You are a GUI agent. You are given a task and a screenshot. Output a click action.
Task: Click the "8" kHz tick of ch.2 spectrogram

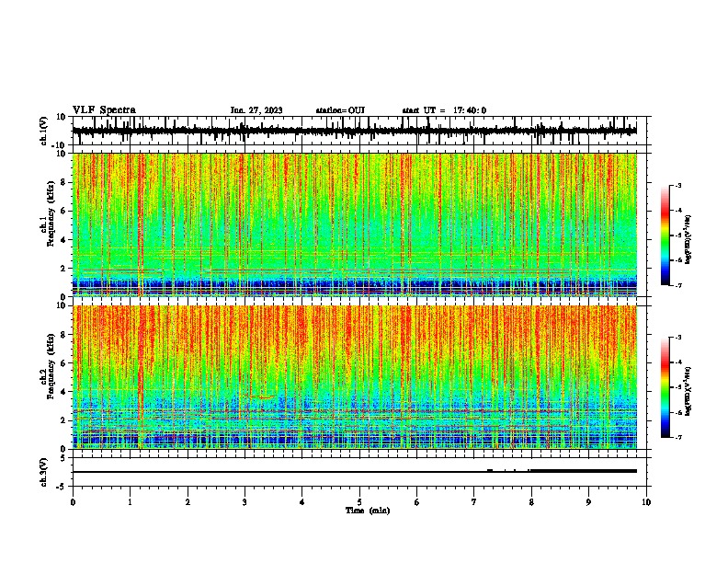(x=63, y=335)
